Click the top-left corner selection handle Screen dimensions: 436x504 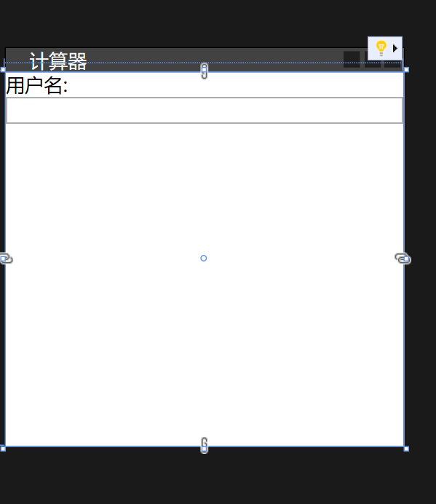(x=3, y=70)
